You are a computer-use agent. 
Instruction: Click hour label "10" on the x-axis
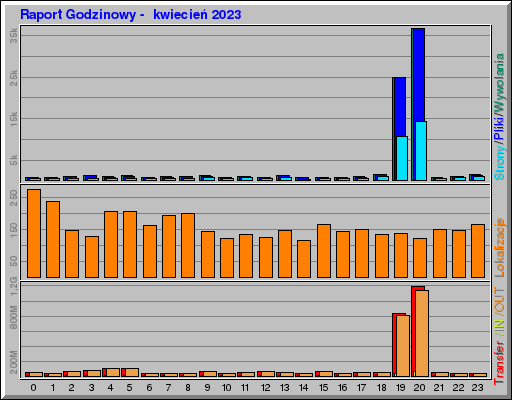(227, 388)
